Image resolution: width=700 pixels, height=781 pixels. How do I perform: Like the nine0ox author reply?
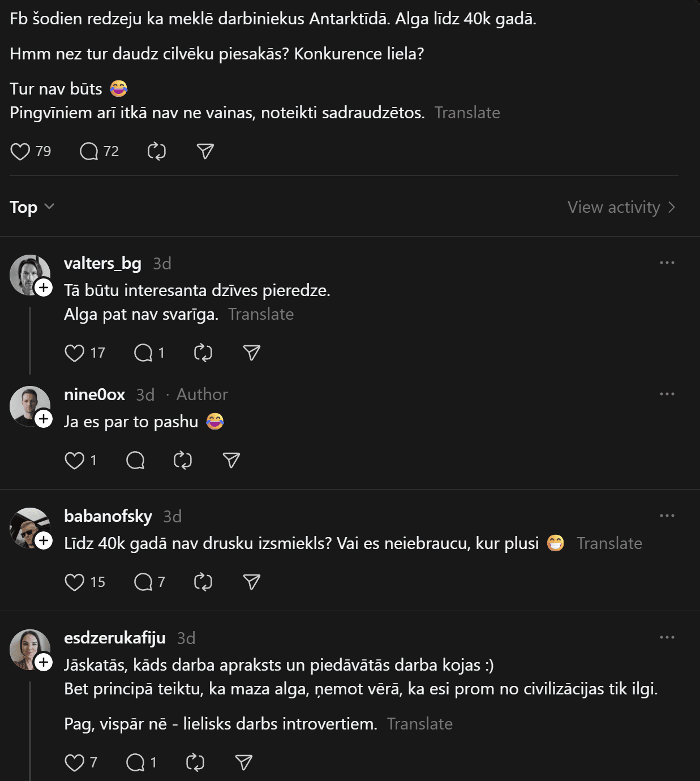pos(75,461)
